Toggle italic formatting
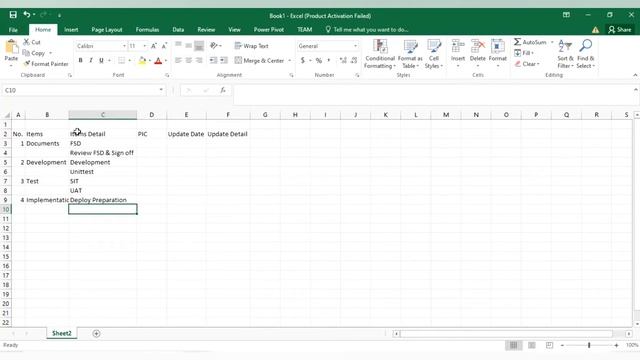The height and width of the screenshot is (360, 640). coord(91,60)
